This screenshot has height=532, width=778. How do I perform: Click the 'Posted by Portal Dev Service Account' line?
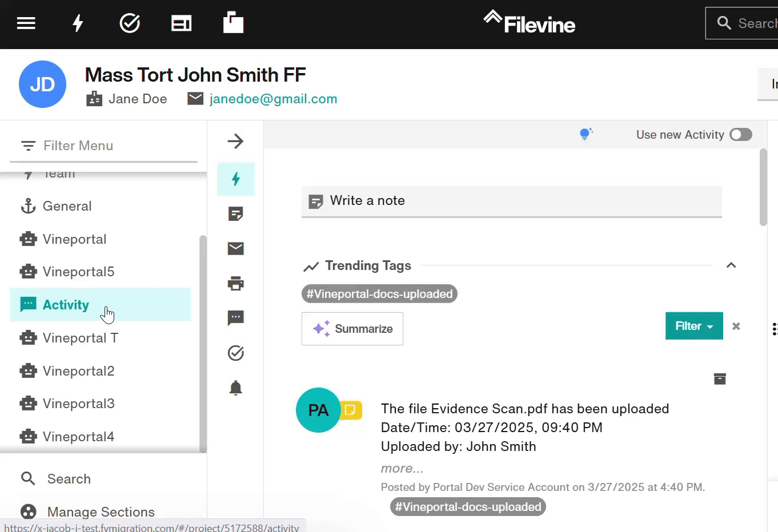coord(543,487)
